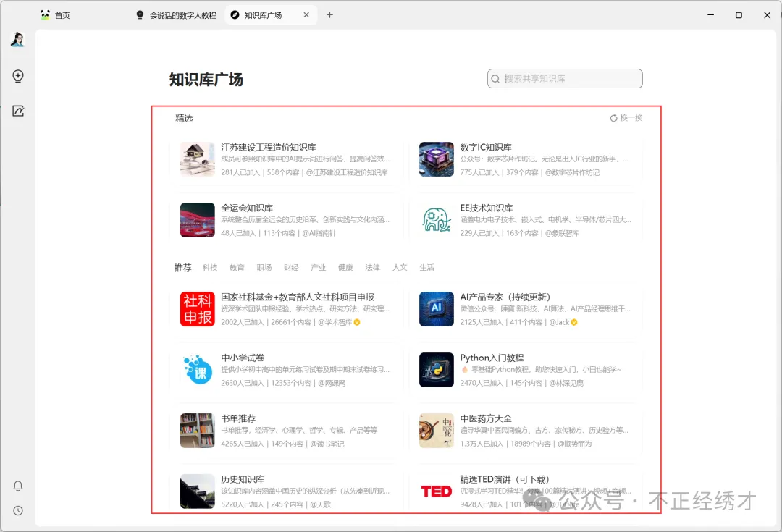
Task: Click the 知识库广场 page heading
Action: (x=206, y=80)
